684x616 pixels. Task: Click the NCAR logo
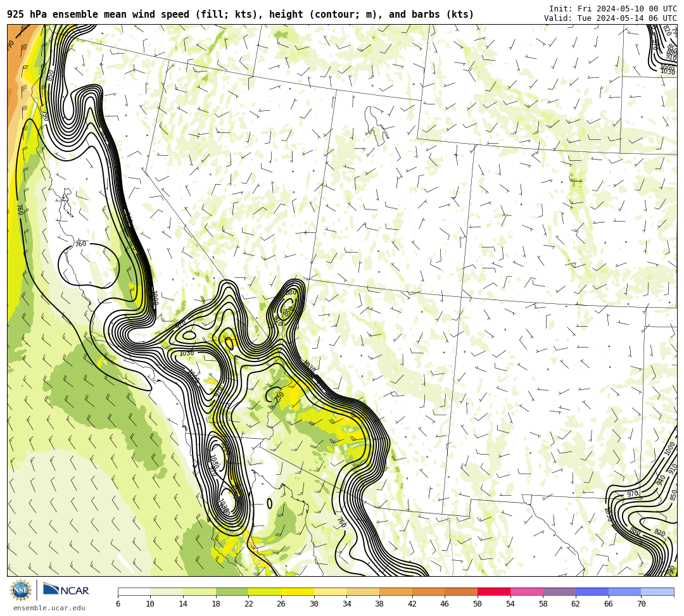(66, 590)
